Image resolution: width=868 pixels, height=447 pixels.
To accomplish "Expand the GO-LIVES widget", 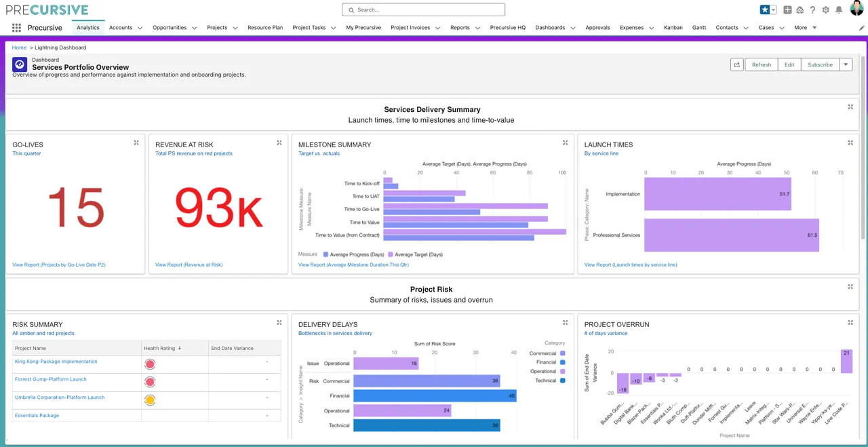I will tap(136, 142).
